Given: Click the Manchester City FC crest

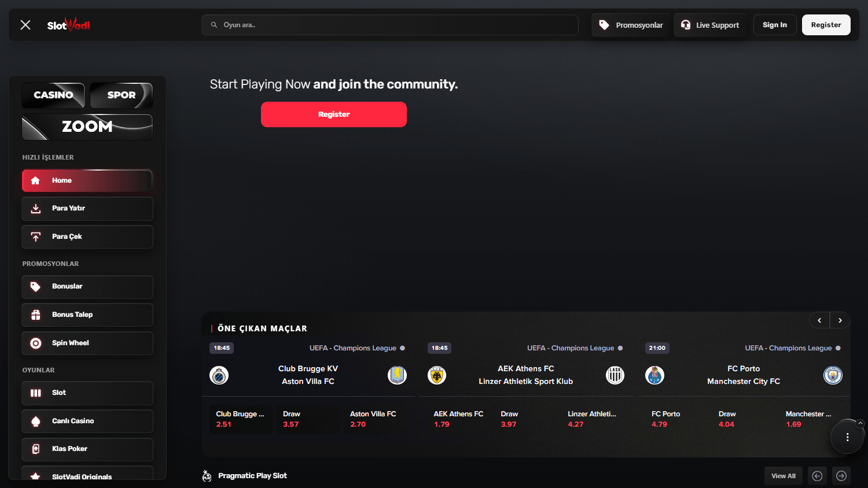Looking at the screenshot, I should (833, 375).
